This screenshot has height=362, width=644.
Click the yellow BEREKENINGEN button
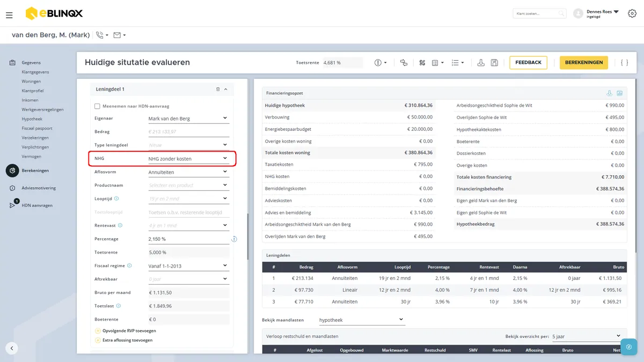coord(584,63)
